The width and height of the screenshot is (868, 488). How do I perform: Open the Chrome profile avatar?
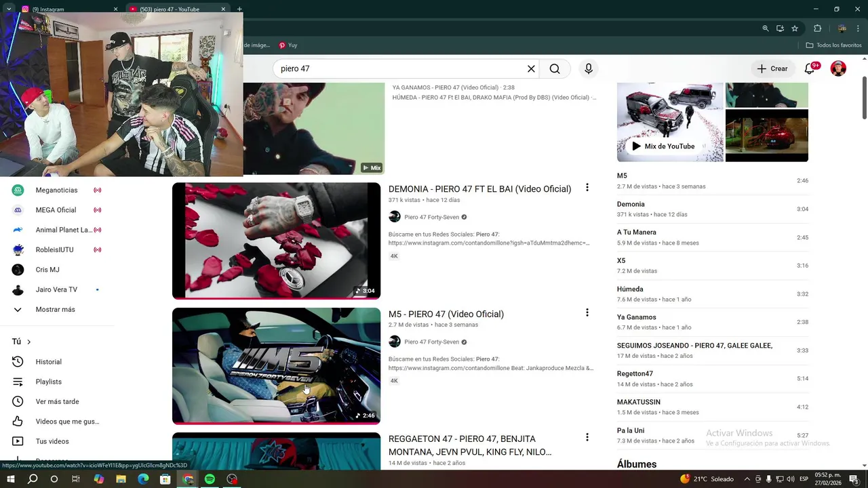pyautogui.click(x=842, y=28)
